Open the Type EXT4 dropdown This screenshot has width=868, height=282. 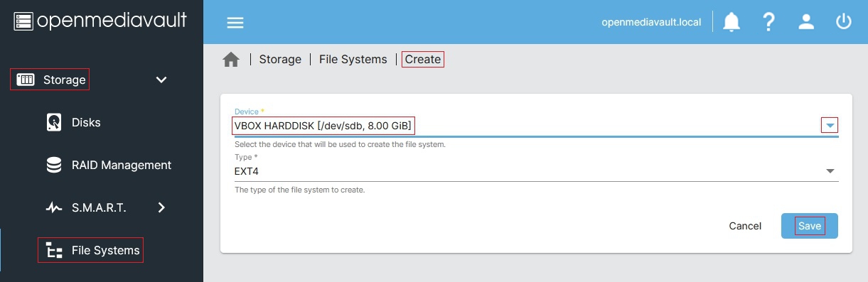click(536, 170)
